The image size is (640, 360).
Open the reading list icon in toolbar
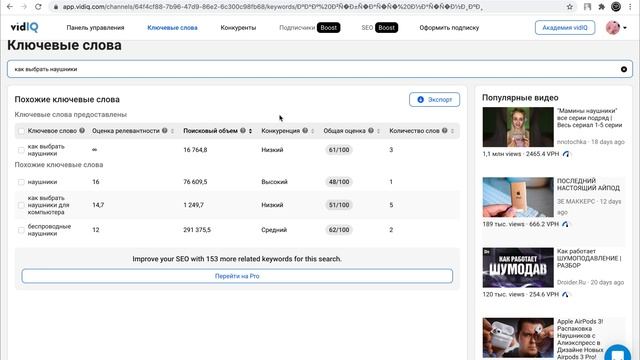587,7
